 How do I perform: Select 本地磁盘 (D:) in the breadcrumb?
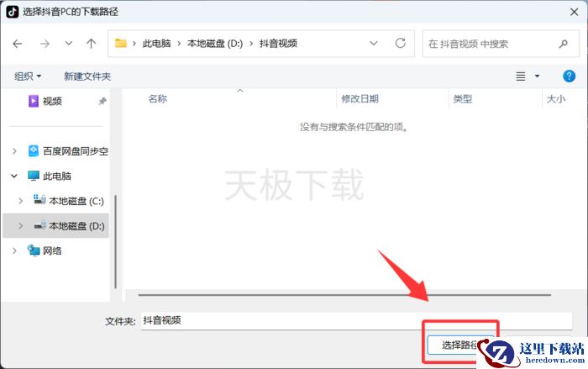(x=215, y=44)
